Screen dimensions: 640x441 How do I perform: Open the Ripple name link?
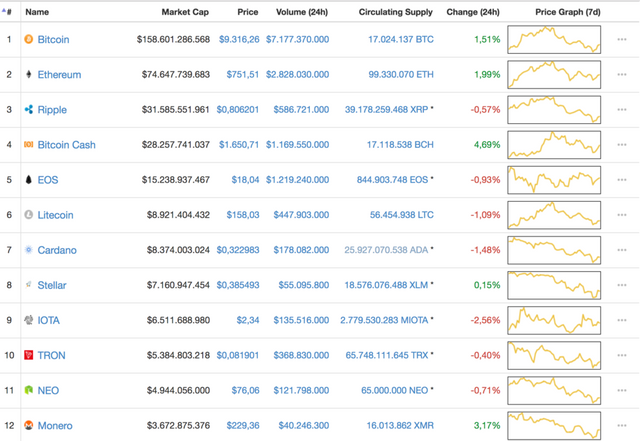[x=52, y=109]
